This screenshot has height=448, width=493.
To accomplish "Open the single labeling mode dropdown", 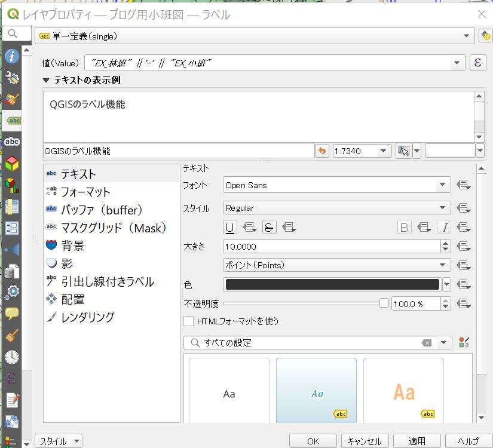I will [x=255, y=36].
